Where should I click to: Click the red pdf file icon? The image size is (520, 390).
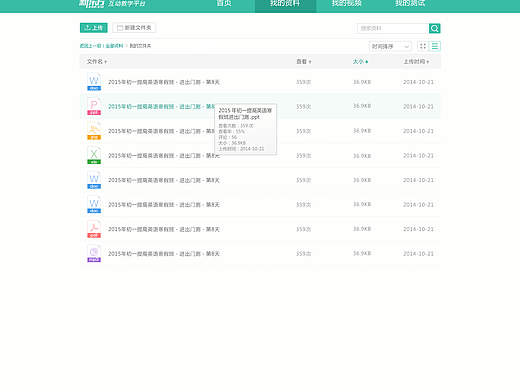click(94, 229)
